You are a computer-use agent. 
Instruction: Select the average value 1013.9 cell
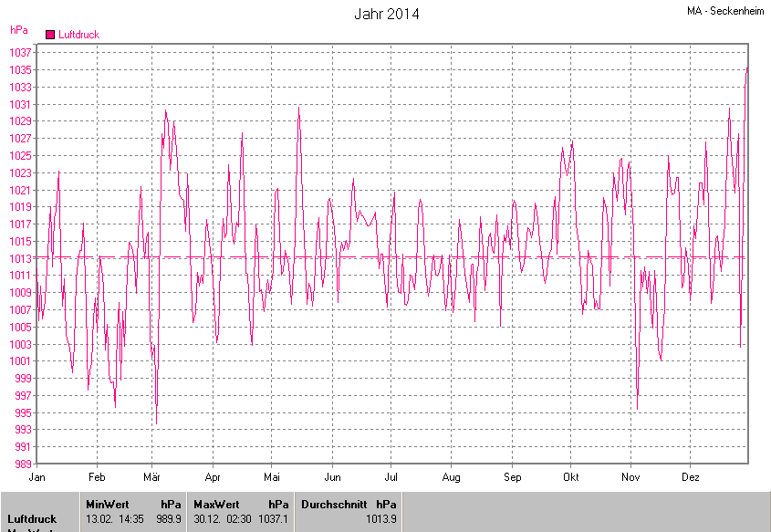[x=380, y=519]
